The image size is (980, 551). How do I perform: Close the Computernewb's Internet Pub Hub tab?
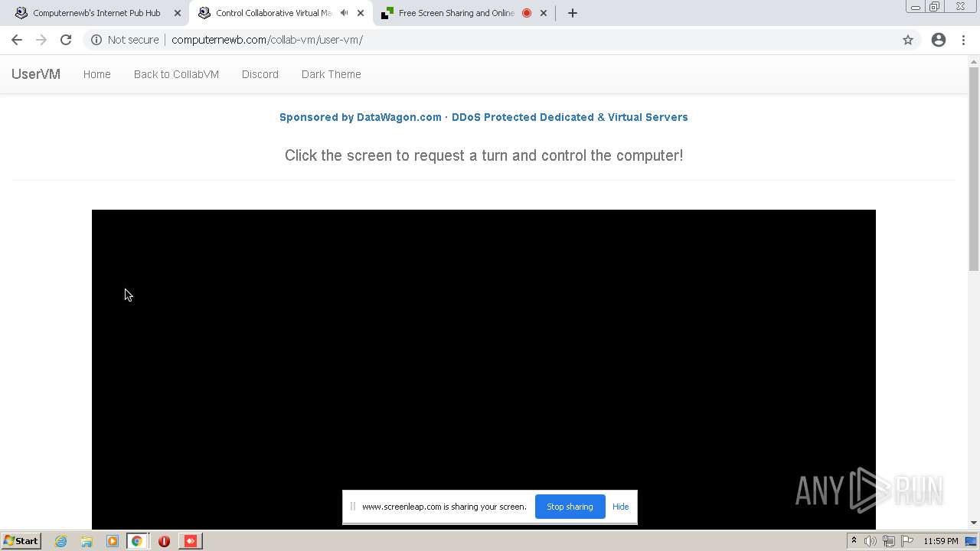point(178,13)
